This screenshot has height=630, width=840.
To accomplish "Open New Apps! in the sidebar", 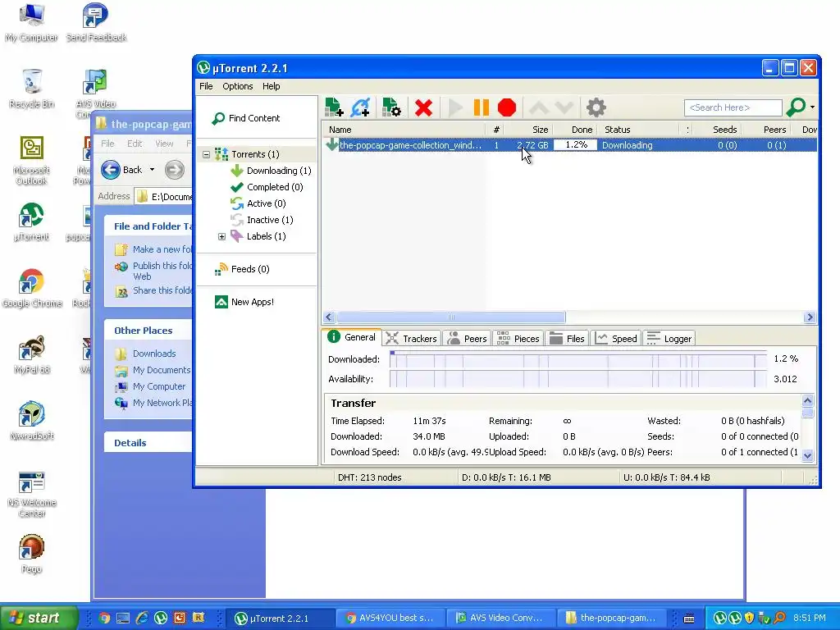I will pos(244,302).
